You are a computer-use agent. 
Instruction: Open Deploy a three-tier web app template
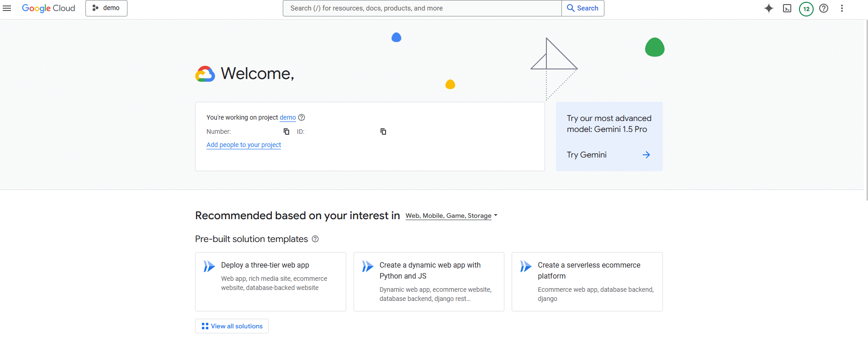click(x=270, y=282)
